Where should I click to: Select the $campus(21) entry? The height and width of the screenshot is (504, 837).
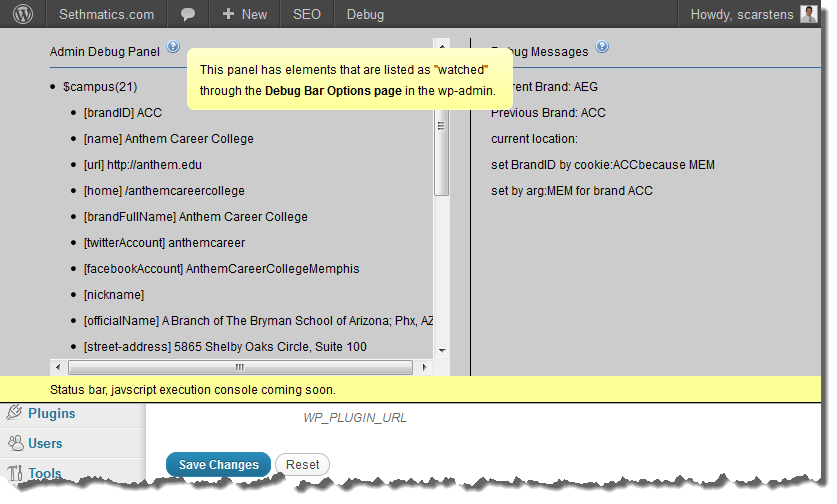[x=100, y=86]
